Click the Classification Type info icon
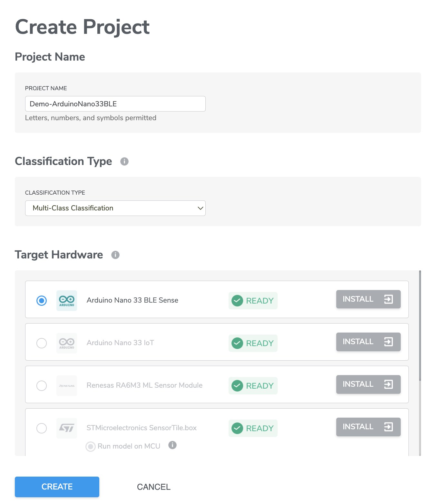The image size is (432, 504). [124, 161]
